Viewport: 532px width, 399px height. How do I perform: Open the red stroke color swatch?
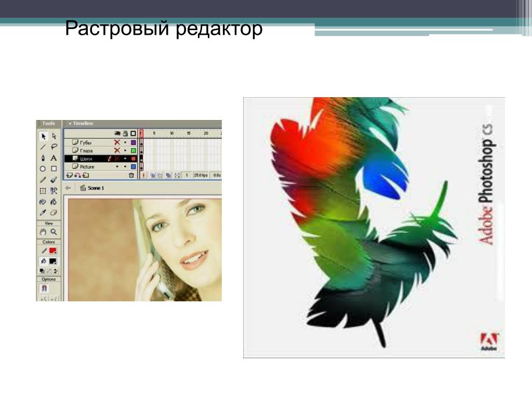[x=52, y=251]
